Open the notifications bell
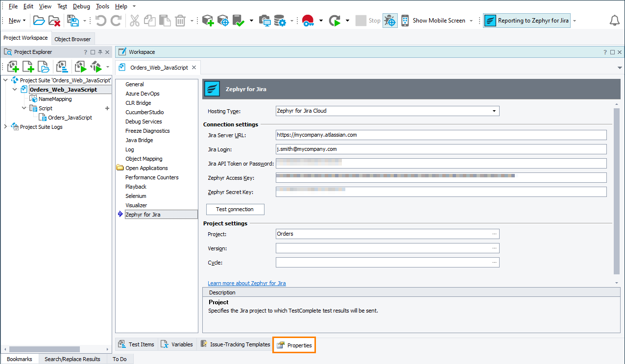Viewport: 625px width, 364px height. coord(614,21)
